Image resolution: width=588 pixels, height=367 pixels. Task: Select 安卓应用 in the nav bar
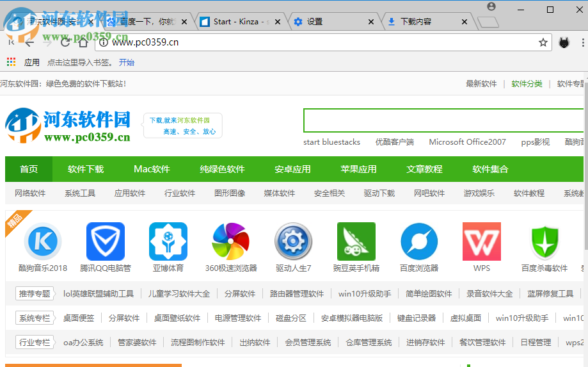[x=292, y=169]
